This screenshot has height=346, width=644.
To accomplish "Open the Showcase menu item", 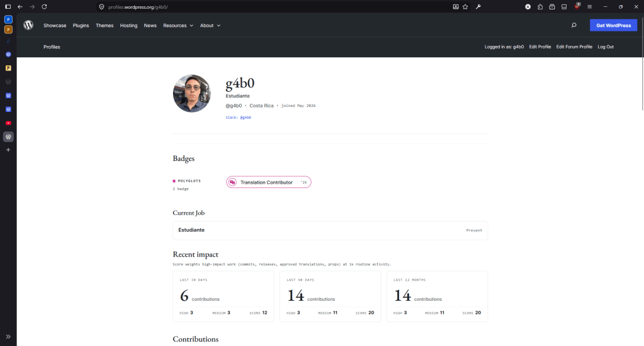I will [x=55, y=25].
